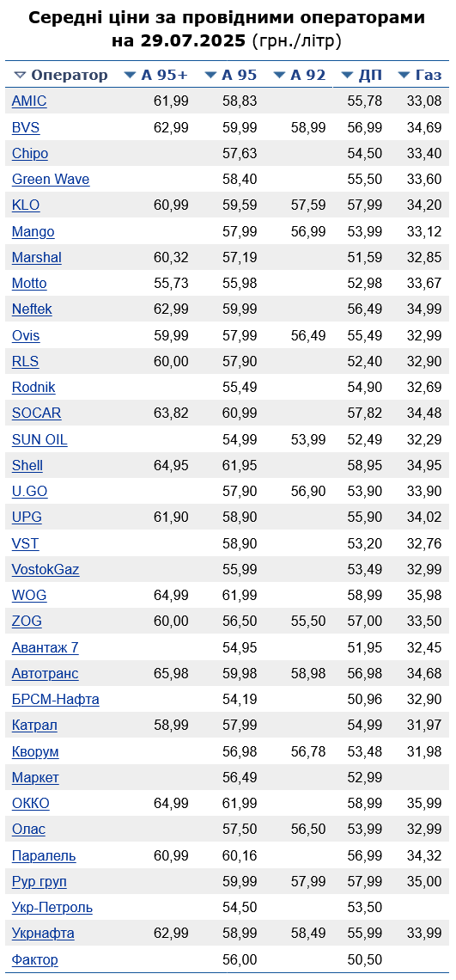Click the sort arrow next to А 95+
Image resolution: width=456 pixels, height=980 pixels.
[130, 76]
